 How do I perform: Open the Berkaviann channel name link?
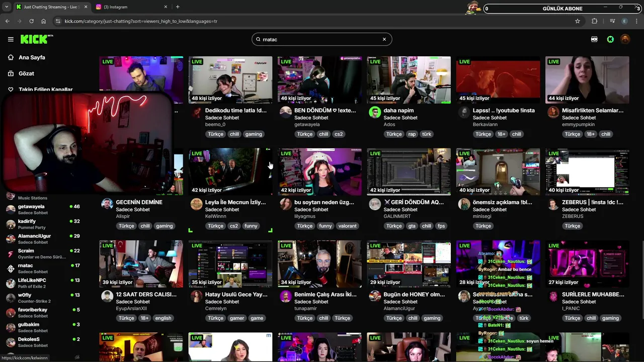tap(485, 124)
